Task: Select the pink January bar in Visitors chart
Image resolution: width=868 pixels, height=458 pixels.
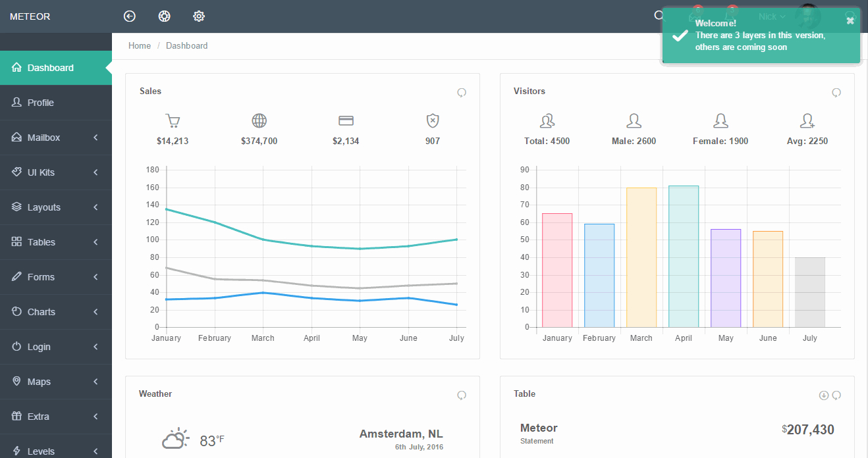Action: 557,270
